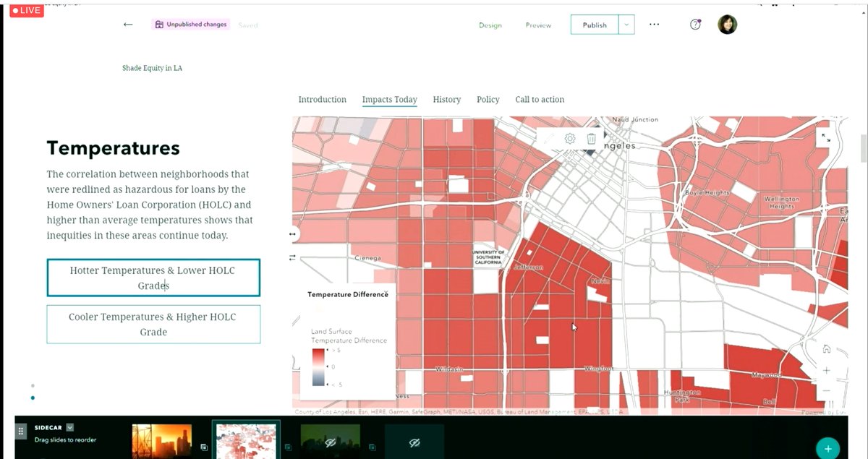The height and width of the screenshot is (459, 868).
Task: Click the Land Surface Temperature Difference label
Action: click(x=349, y=336)
